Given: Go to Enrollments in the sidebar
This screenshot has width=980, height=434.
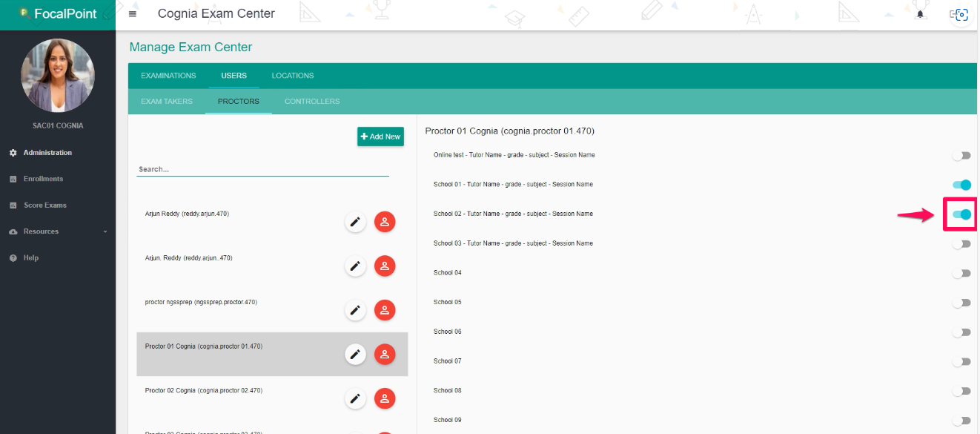Looking at the screenshot, I should click(43, 179).
